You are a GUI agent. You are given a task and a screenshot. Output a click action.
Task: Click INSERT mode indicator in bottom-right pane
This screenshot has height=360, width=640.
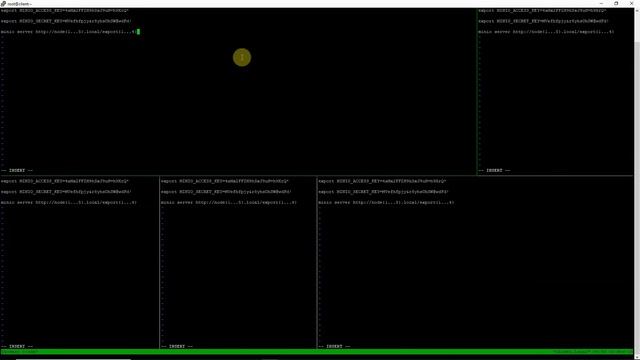334,346
